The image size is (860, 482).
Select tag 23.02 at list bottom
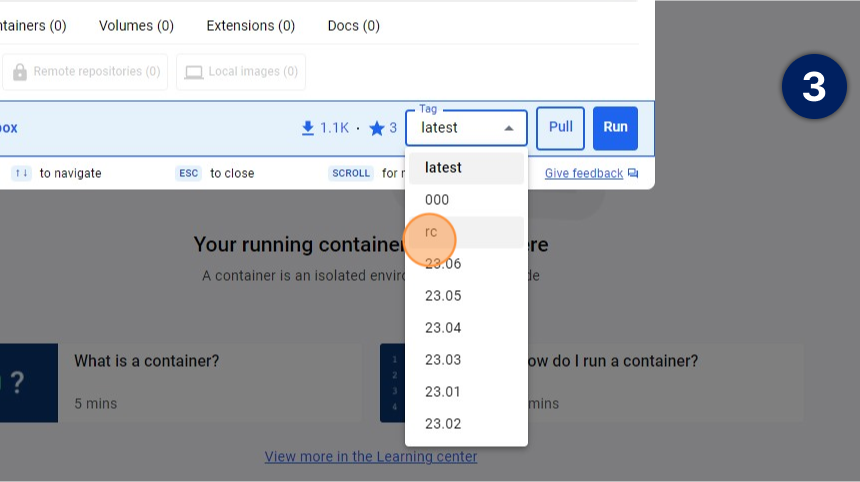[x=443, y=424]
